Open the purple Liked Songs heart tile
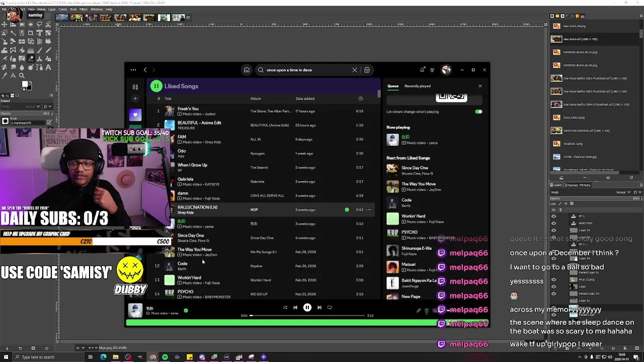The height and width of the screenshot is (362, 644). point(135,115)
